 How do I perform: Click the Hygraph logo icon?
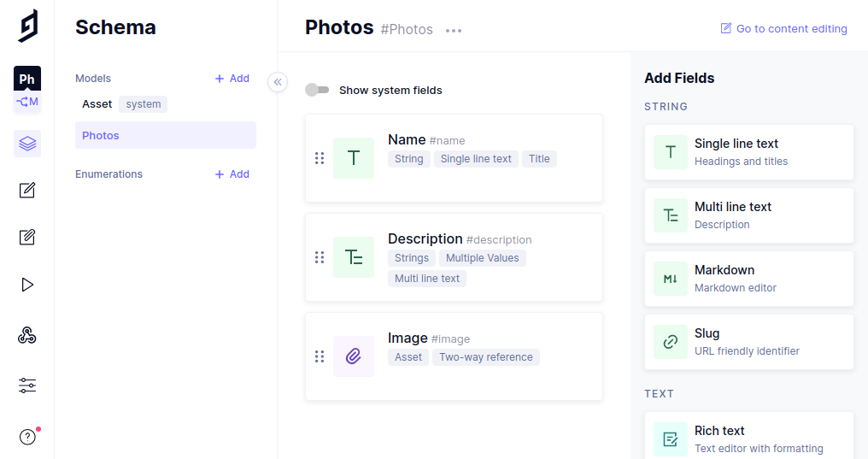(x=27, y=26)
